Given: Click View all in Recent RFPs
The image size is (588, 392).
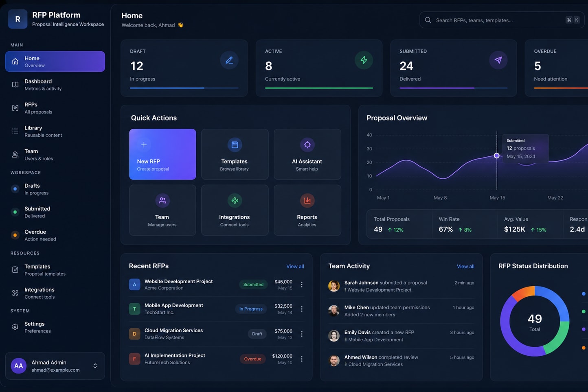Looking at the screenshot, I should click(x=295, y=266).
